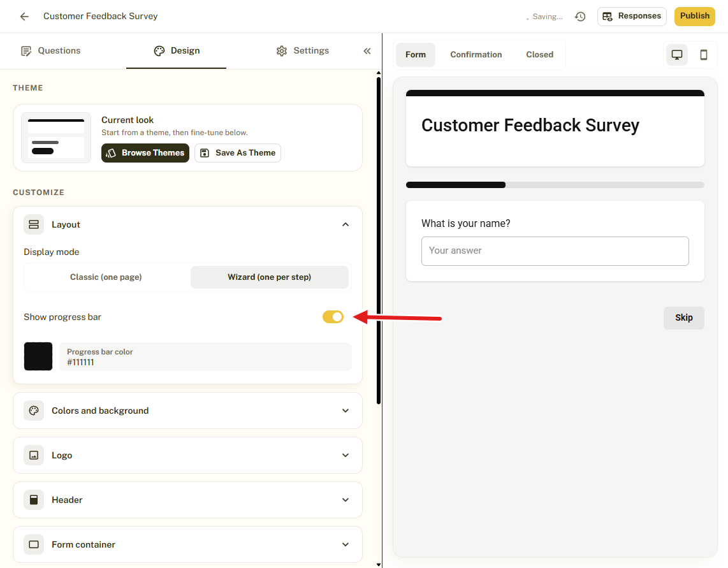Click the design panel vertical scrollbar
This screenshot has height=568, width=728.
[379, 240]
